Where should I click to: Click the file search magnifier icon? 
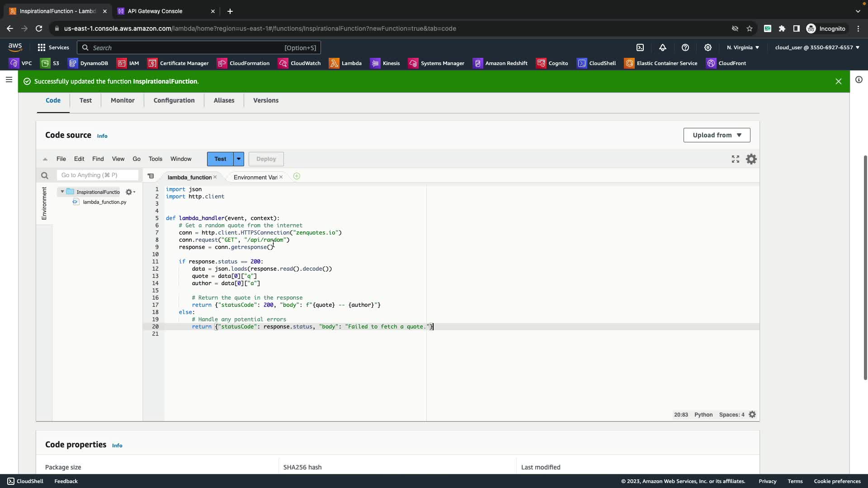coord(44,175)
